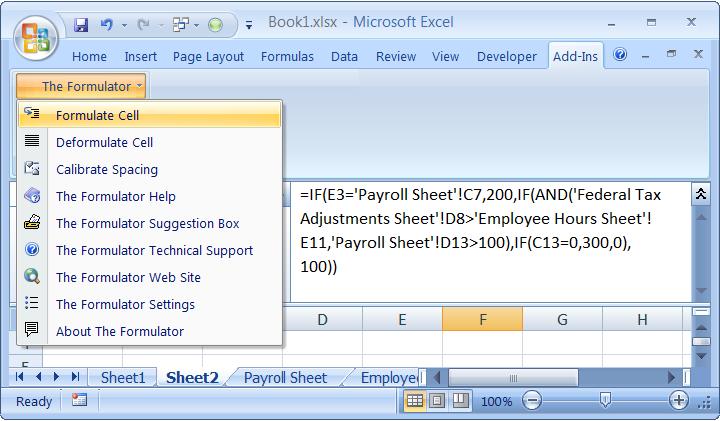Screen dimensions: 720x421
Task: Click inside the formula bar text
Action: [490, 242]
